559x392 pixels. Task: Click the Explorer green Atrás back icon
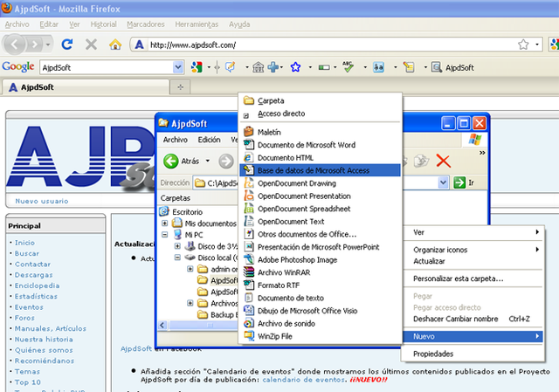point(171,161)
